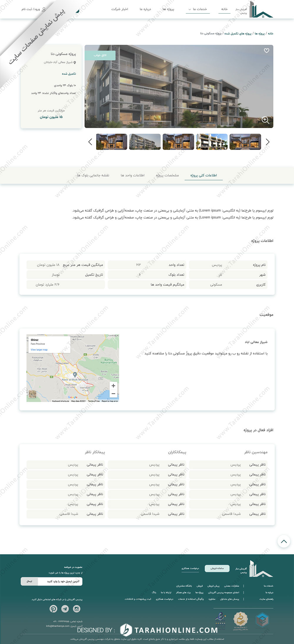Image resolution: width=294 pixels, height=644 pixels.
Task: Click the ورود/ ثبت نام login link
Action: [31, 9]
